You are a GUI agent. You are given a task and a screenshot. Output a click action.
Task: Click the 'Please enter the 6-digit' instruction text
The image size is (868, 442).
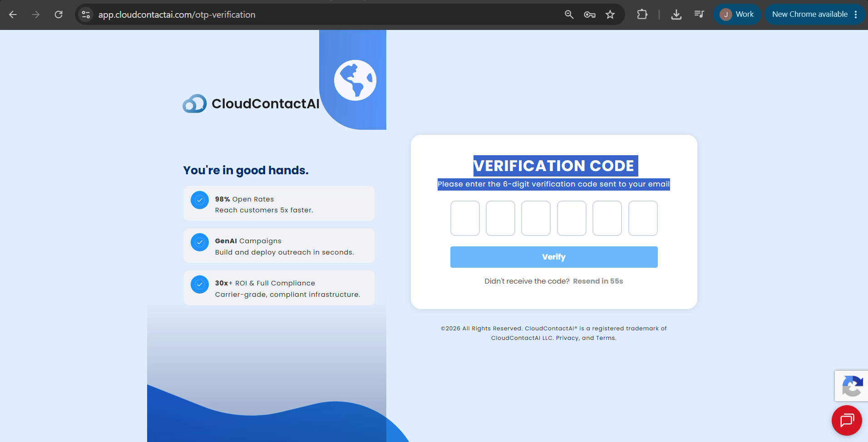[554, 184]
